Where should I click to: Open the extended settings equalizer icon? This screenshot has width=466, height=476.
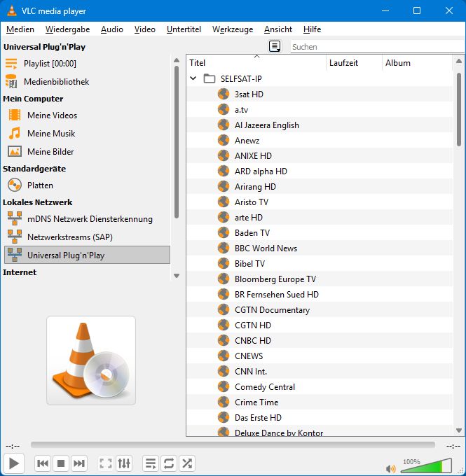point(124,463)
